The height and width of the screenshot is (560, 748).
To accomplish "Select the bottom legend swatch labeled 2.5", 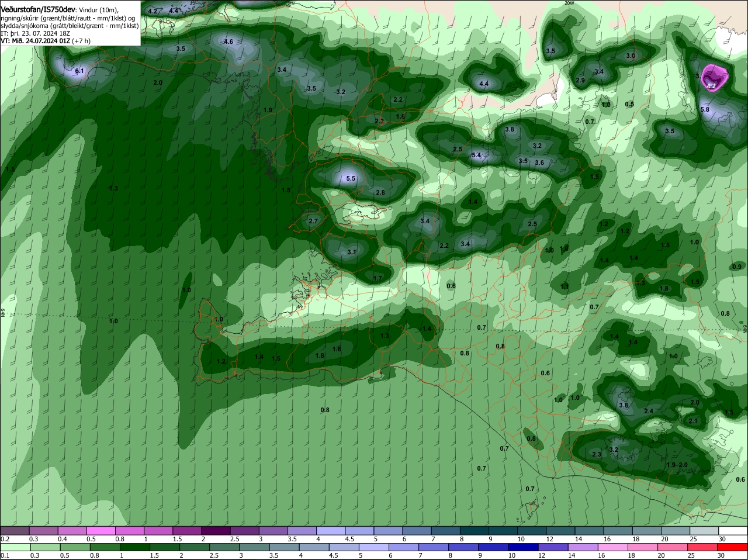I will tap(225, 547).
